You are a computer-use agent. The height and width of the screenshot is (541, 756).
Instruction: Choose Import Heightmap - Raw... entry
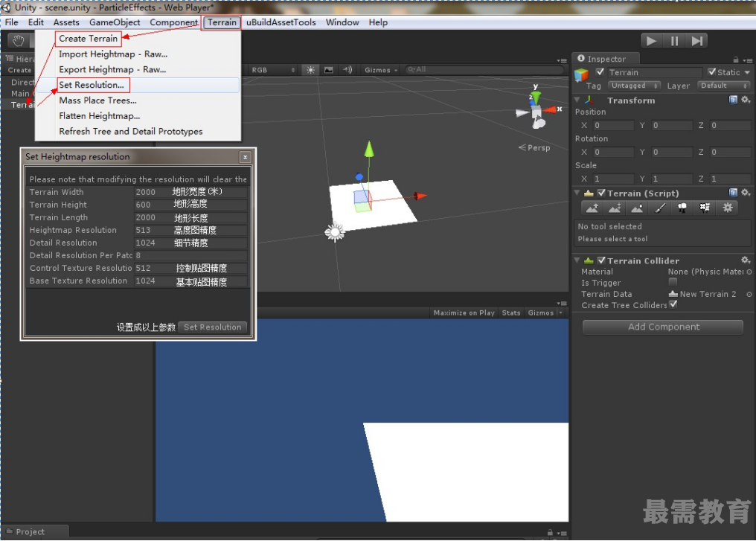click(113, 54)
